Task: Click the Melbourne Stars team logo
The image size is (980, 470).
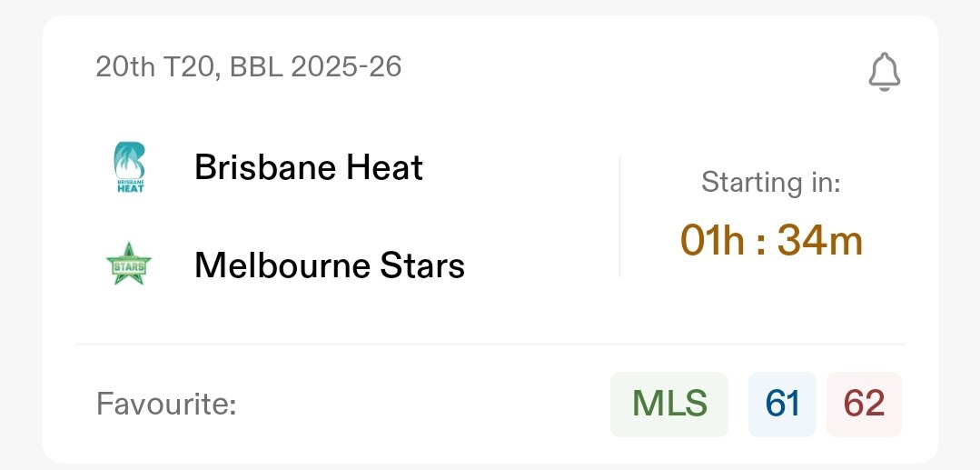Action: click(x=128, y=265)
